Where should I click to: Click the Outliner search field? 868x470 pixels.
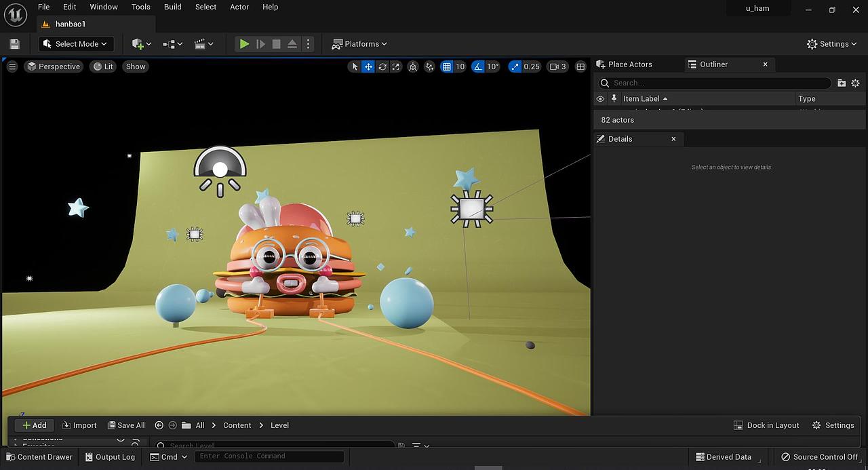pyautogui.click(x=712, y=83)
